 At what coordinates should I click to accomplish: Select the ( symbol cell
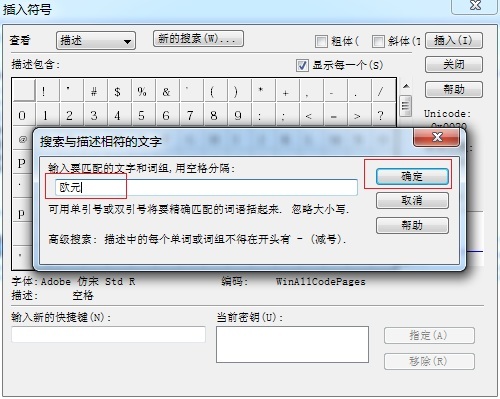click(x=215, y=90)
